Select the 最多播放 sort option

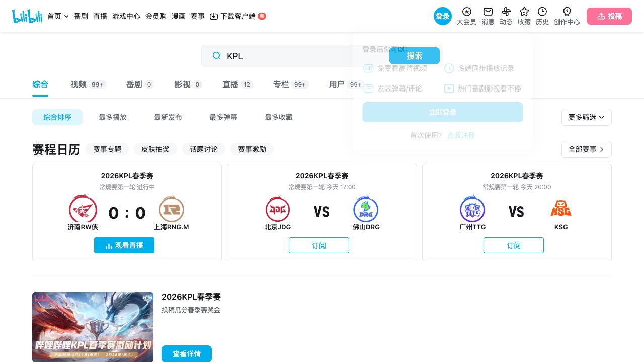[113, 117]
